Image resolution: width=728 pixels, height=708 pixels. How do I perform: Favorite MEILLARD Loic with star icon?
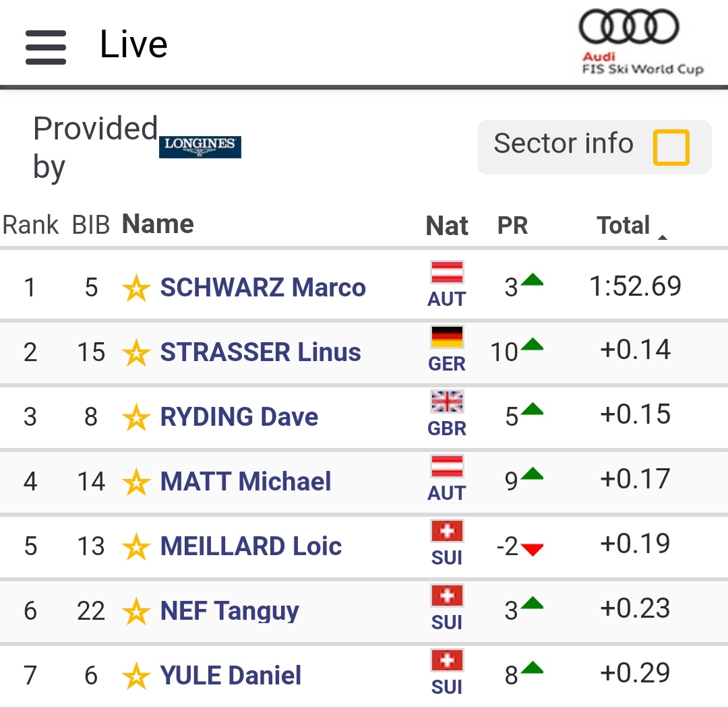[x=135, y=548]
